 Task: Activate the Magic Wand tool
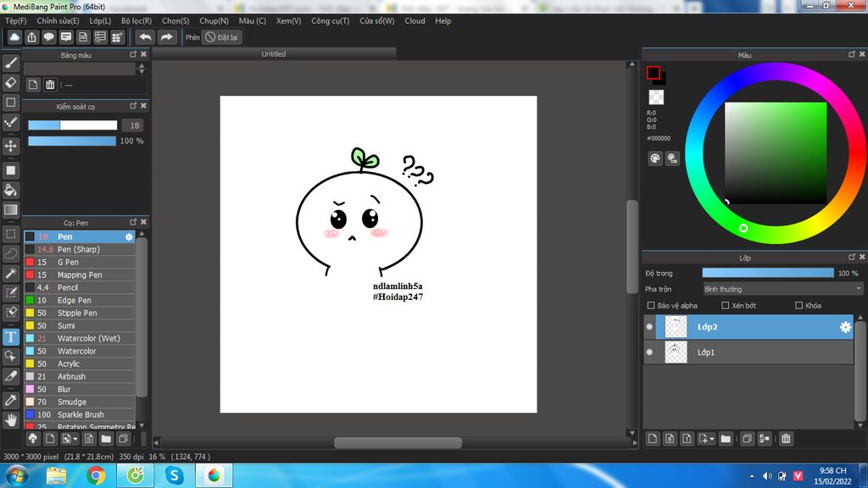(10, 273)
